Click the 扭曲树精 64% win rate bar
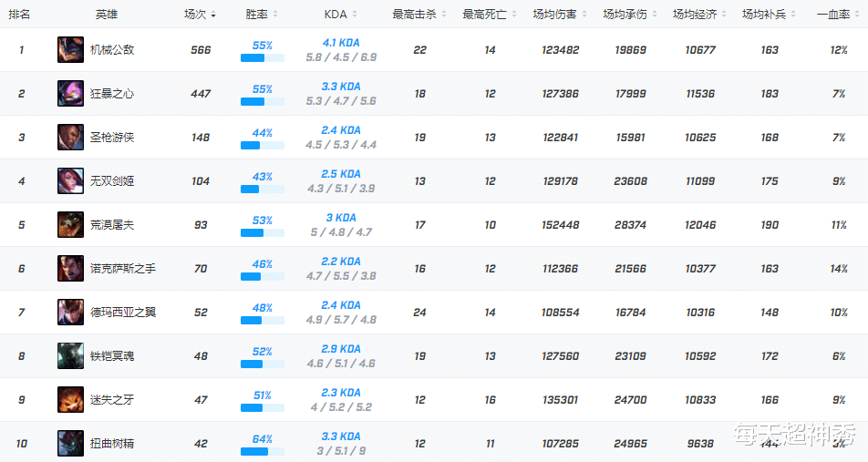 coord(263,451)
